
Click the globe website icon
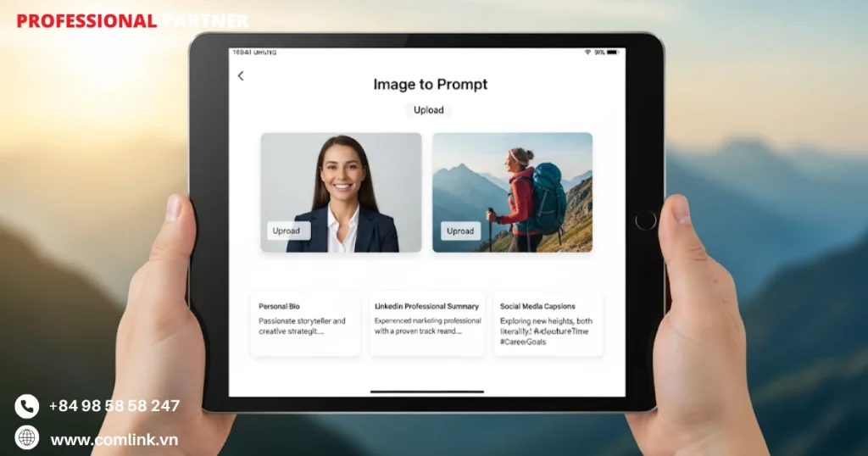tap(27, 437)
